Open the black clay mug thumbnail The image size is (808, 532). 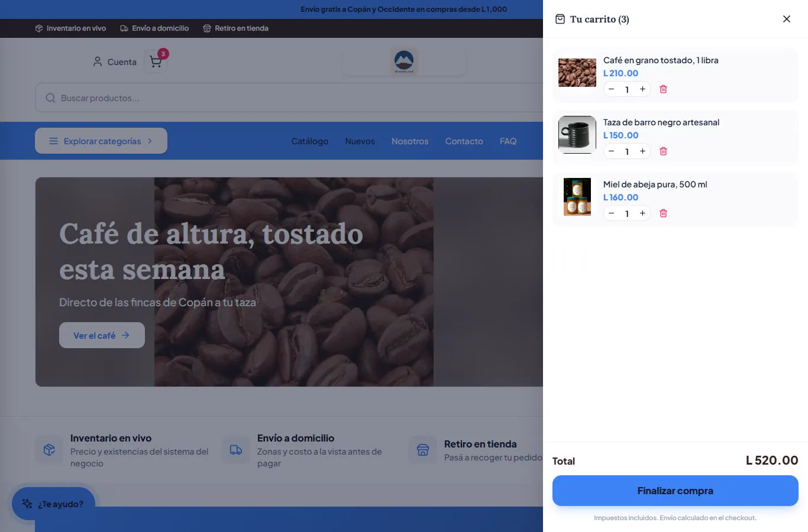point(577,135)
